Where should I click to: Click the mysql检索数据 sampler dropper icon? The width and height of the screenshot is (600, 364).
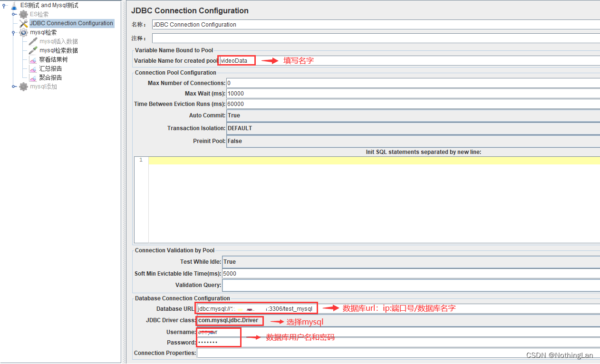point(32,50)
